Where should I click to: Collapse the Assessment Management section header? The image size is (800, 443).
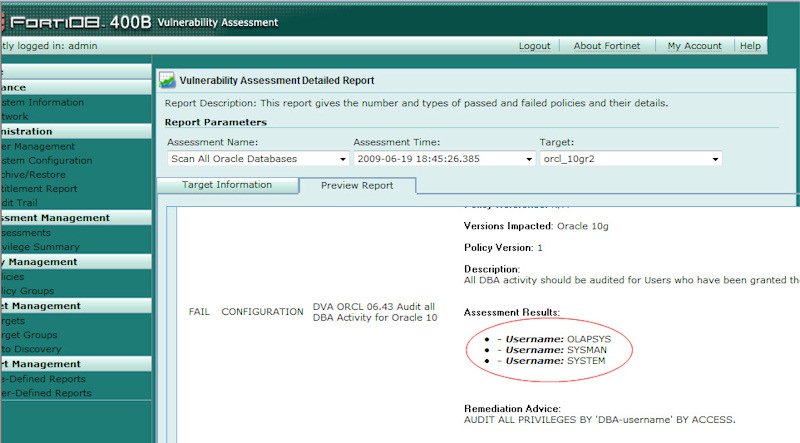click(76, 217)
